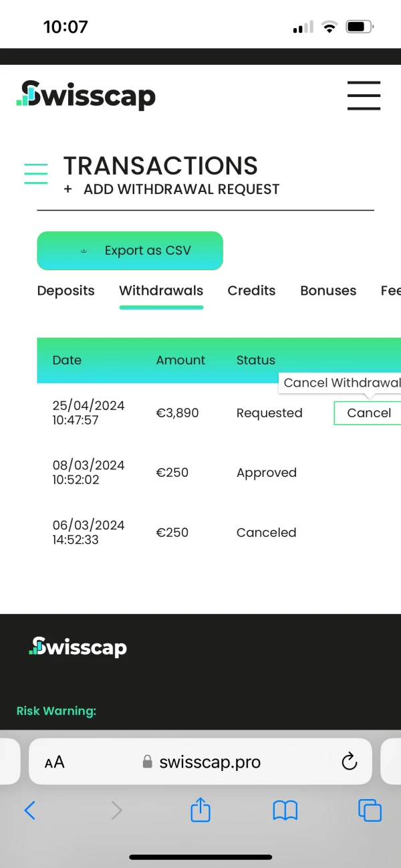Open the teal sidebar menu icon
401x868 pixels.
click(36, 173)
